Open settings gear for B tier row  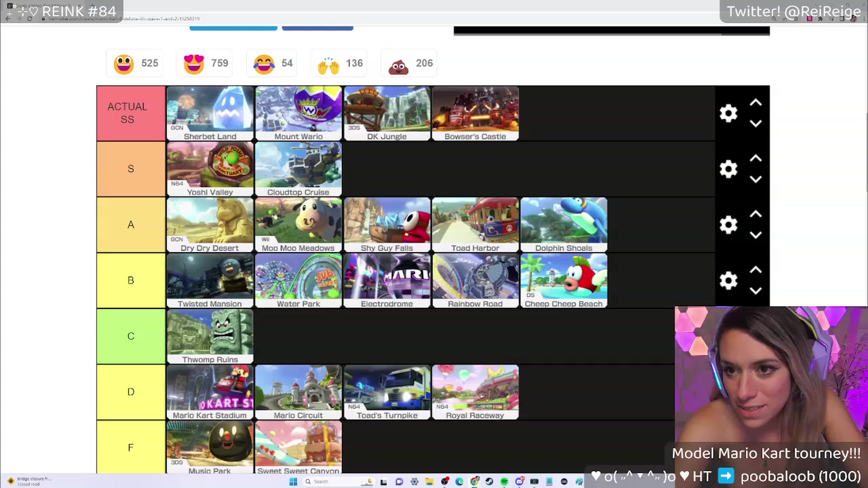[x=728, y=280]
